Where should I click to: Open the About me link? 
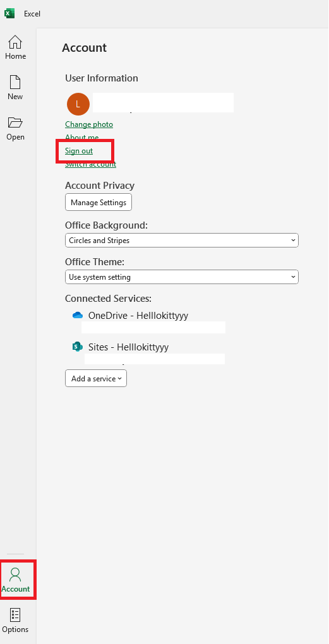[x=81, y=137]
